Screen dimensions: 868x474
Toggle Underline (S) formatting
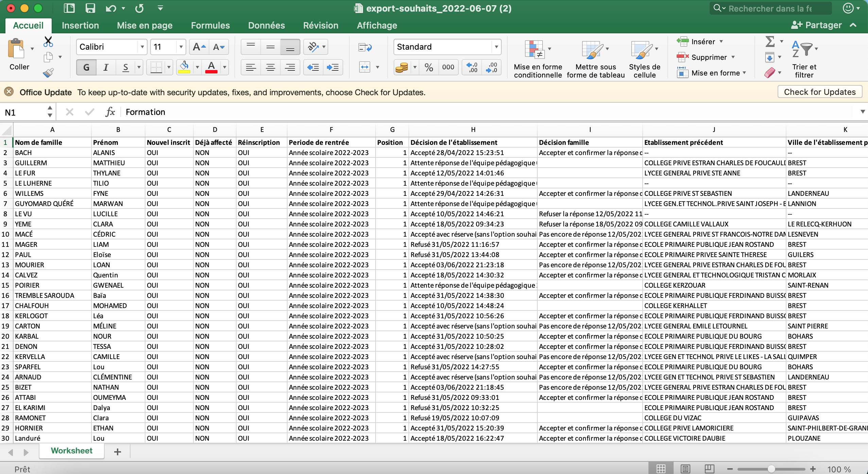coord(125,67)
